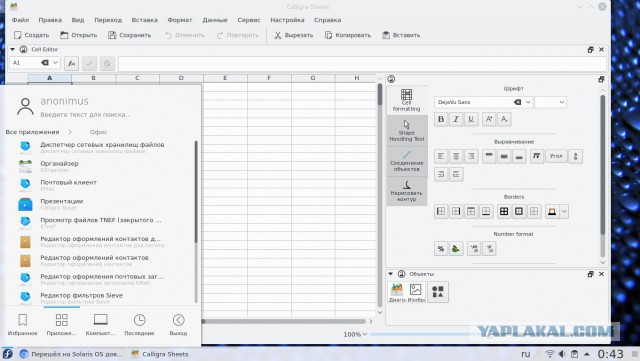640x361 pixels.
Task: Decrease decimal precision
Action: pos(489,248)
